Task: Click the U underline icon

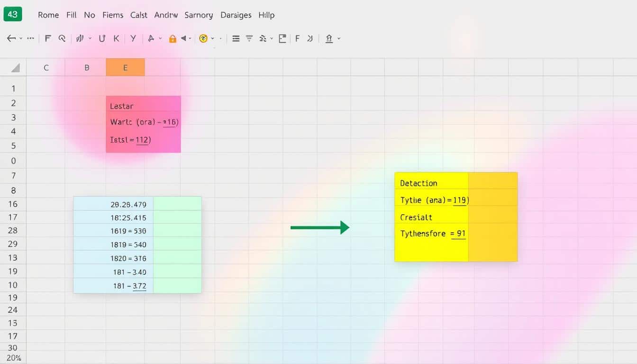Action: pyautogui.click(x=102, y=39)
